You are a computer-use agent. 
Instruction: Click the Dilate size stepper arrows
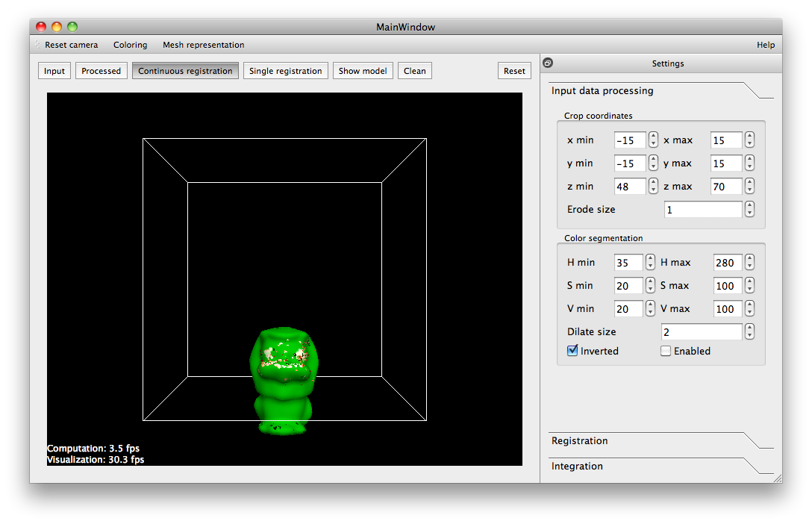coord(749,331)
